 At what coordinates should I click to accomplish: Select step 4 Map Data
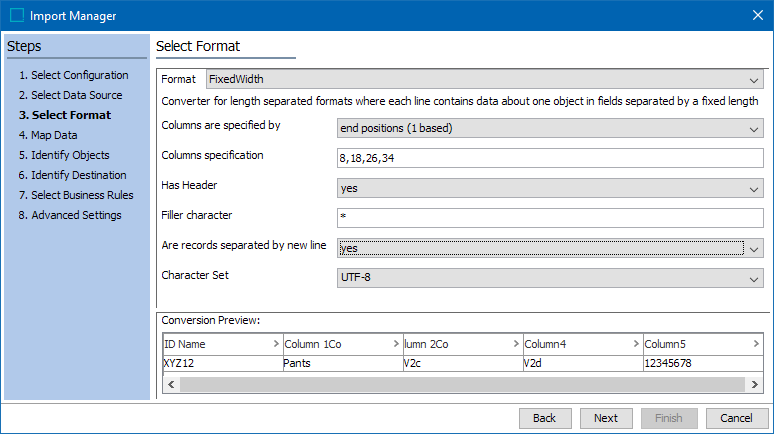pos(54,135)
